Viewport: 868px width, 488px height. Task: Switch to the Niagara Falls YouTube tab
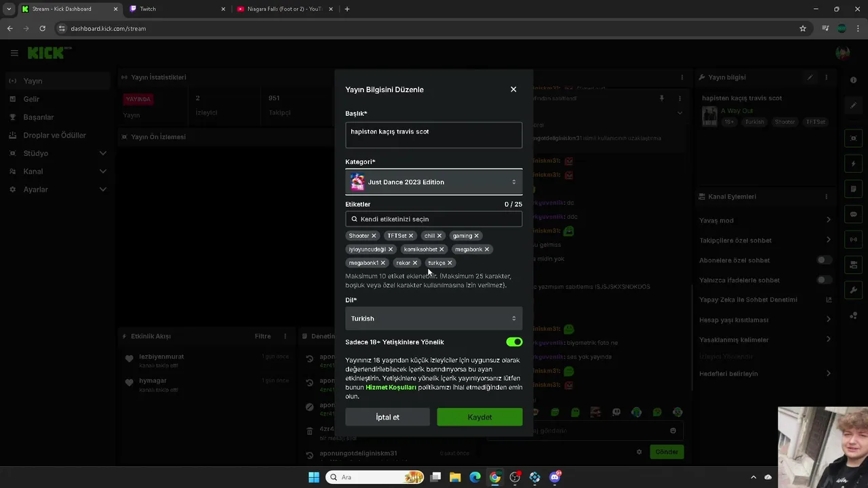coord(285,9)
